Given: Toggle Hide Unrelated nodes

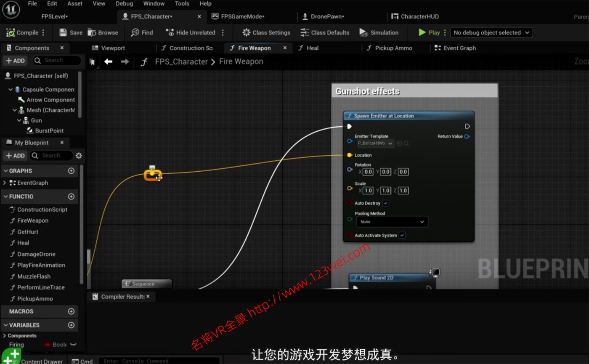Looking at the screenshot, I should pos(191,32).
